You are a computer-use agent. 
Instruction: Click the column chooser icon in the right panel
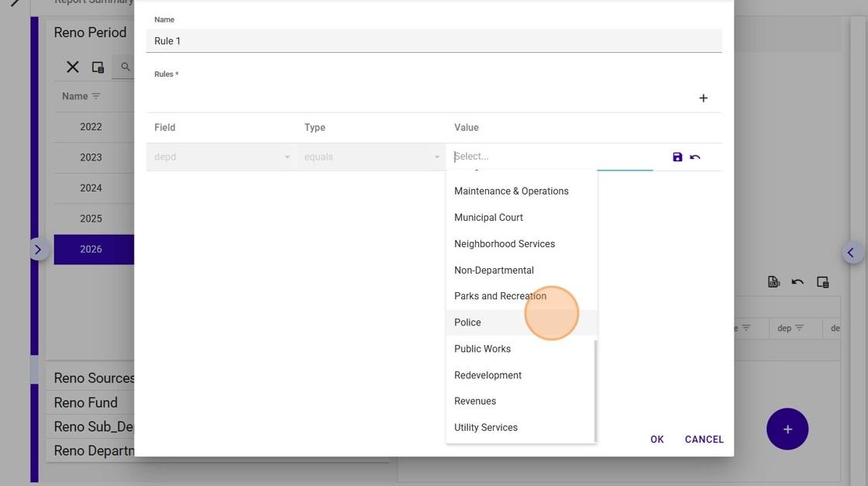click(x=822, y=281)
